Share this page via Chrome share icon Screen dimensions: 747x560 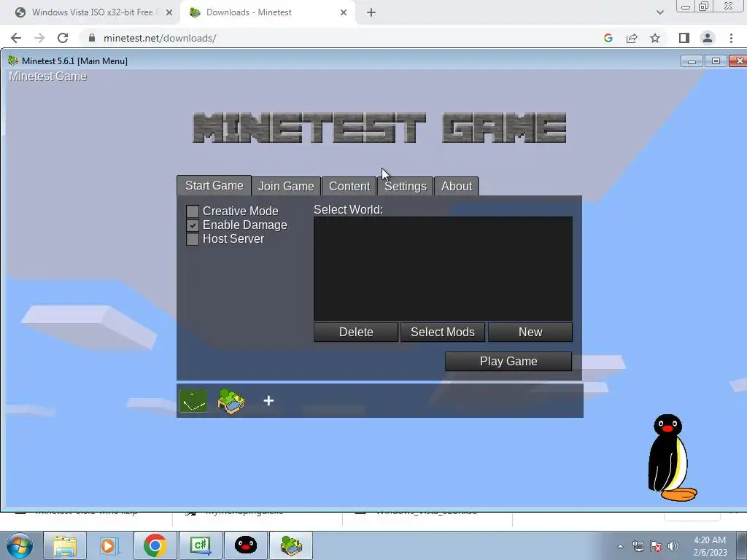(632, 38)
